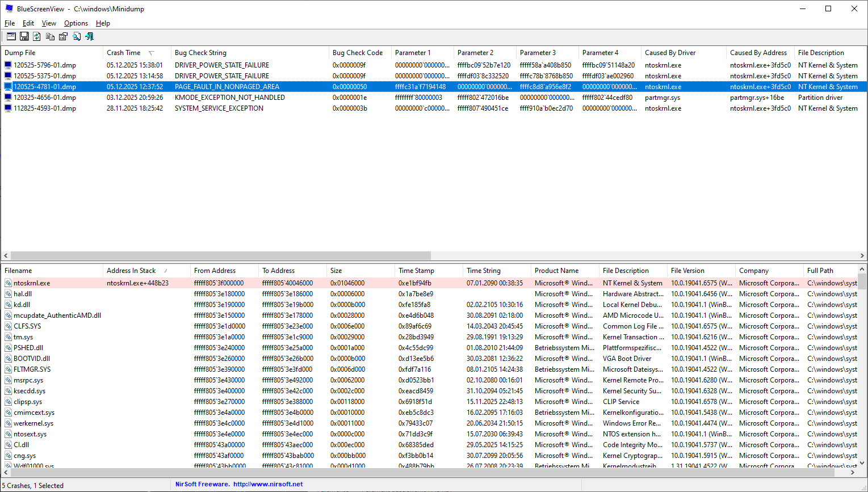Click the Save Selected Items floppy icon
868x492 pixels.
pyautogui.click(x=24, y=36)
